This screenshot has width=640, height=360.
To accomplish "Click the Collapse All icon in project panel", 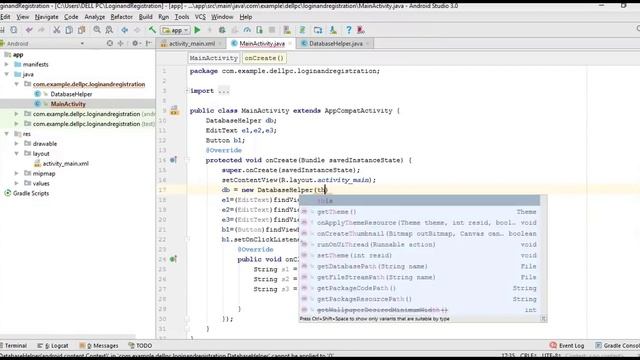I will click(x=120, y=43).
